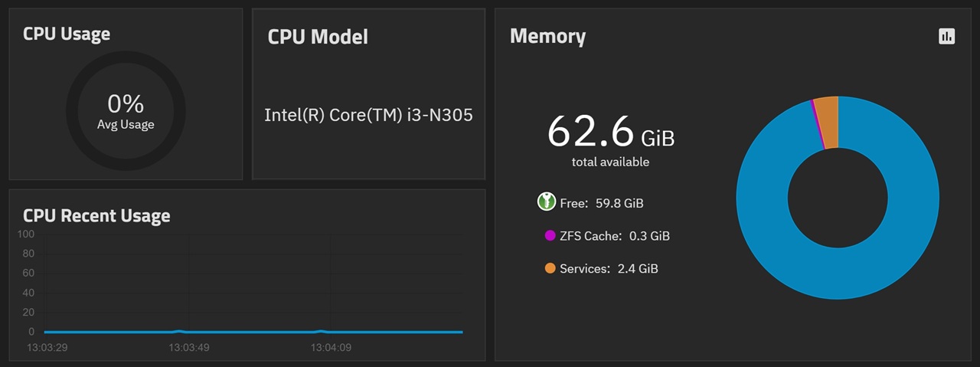
Task: Click the Free 59.8 GiB legend label
Action: [602, 204]
